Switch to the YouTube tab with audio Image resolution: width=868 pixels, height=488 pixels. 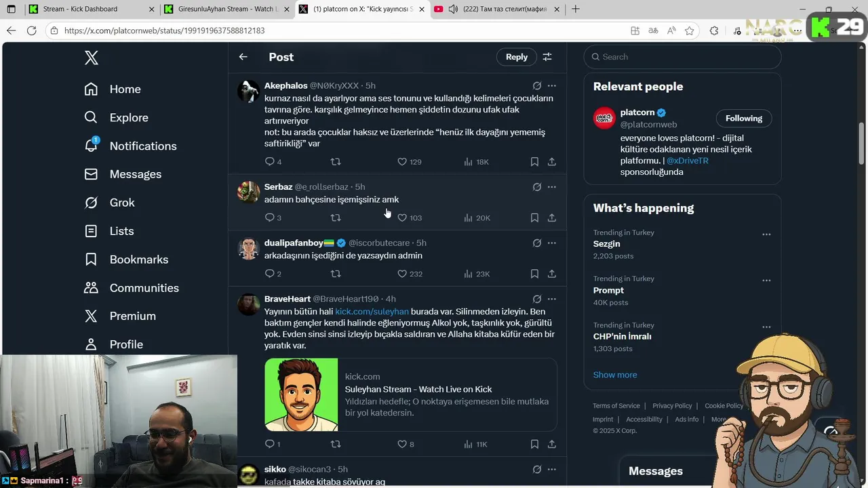(497, 9)
